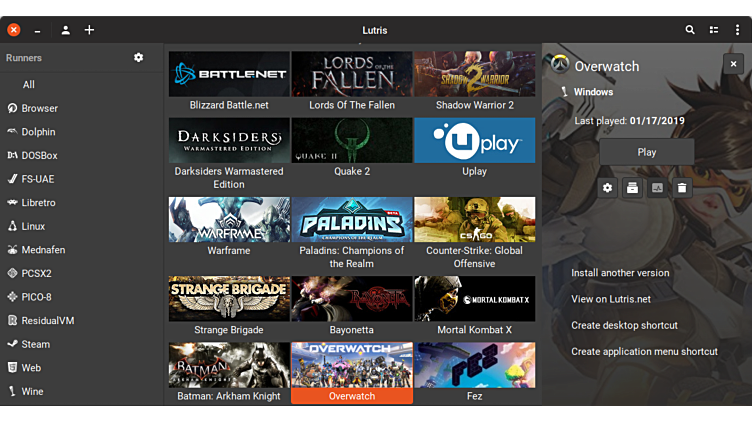Select the Wine runner in sidebar
Image resolution: width=752 pixels, height=423 pixels.
pyautogui.click(x=32, y=391)
